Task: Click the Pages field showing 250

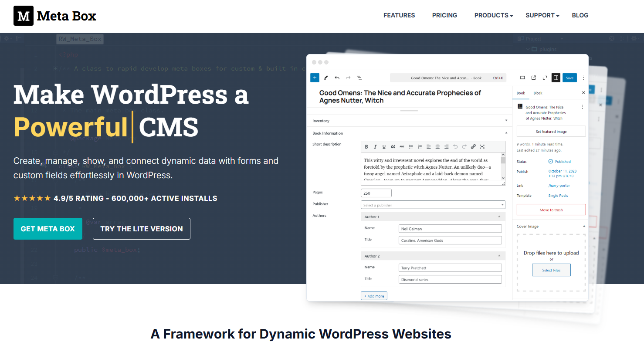Action: coord(376,193)
